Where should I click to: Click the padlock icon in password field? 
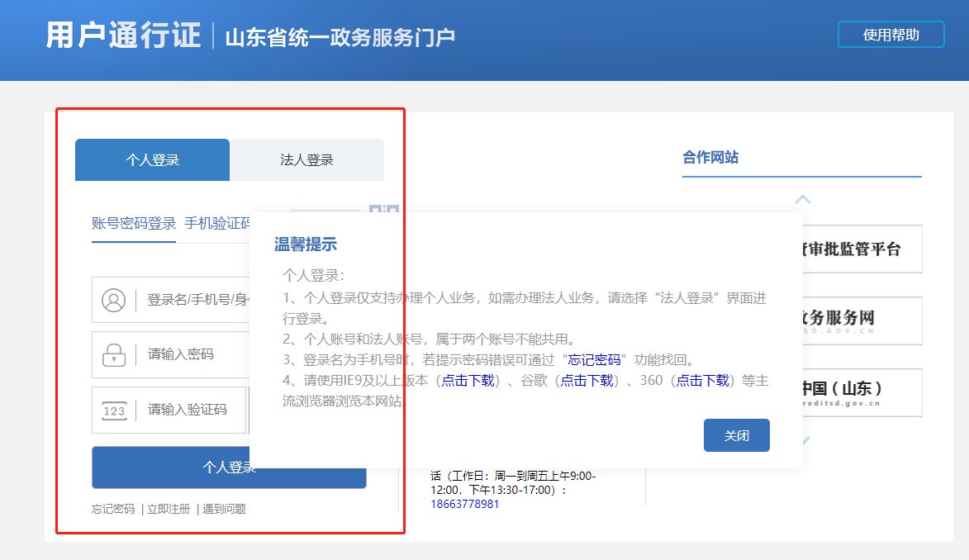113,354
